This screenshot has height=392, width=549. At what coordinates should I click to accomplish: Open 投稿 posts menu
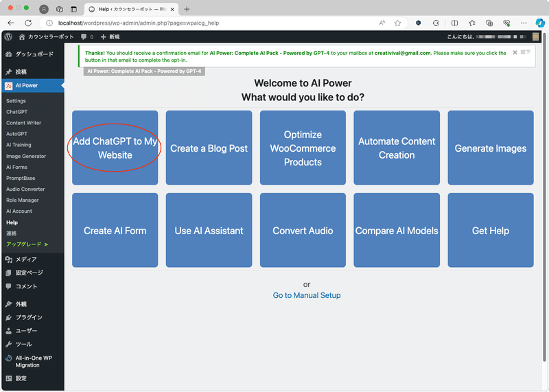(32, 72)
